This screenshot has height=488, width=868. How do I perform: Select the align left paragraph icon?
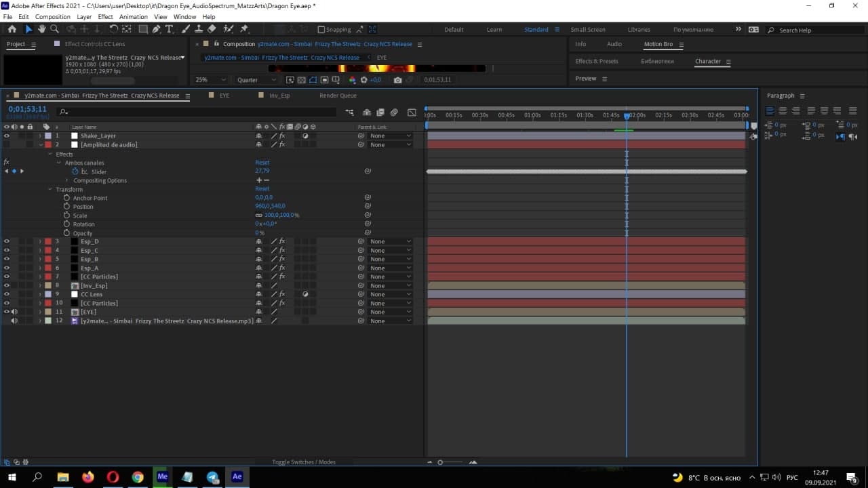coord(770,110)
